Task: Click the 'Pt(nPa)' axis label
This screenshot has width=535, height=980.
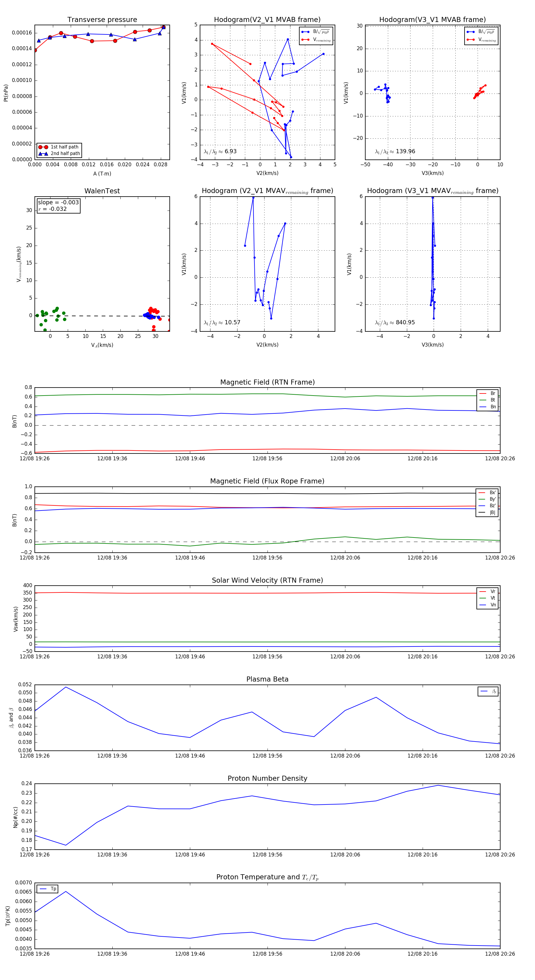Action: click(x=6, y=93)
